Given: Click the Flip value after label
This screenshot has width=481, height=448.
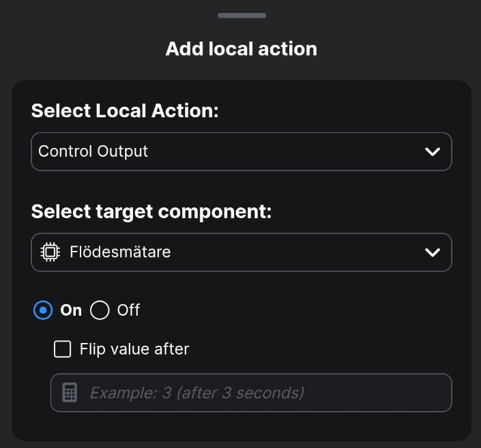Looking at the screenshot, I should 134,350.
